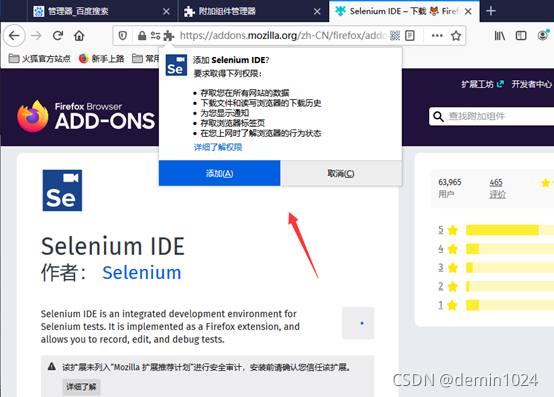
Task: Select the 2 star rating row
Action: tap(496, 286)
